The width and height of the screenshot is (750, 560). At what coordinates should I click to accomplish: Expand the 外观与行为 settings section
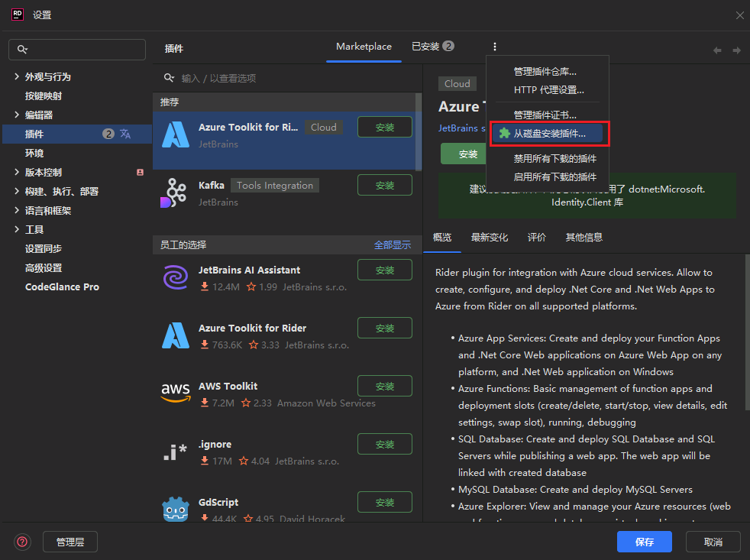coord(17,76)
